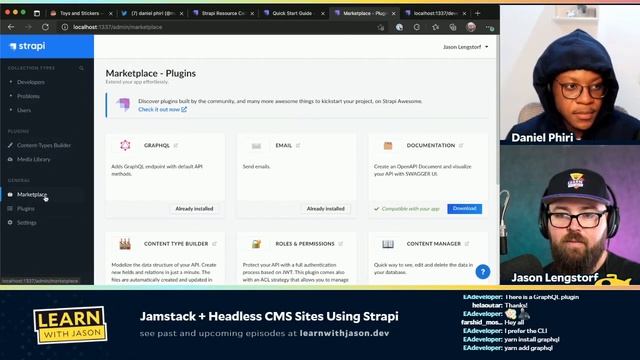
Task: Click the Content Type Builder plugin icon
Action: [125, 244]
